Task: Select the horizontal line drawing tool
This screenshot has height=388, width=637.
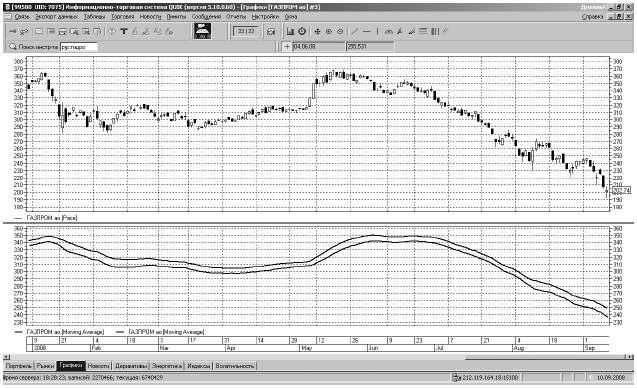Action: pyautogui.click(x=366, y=31)
